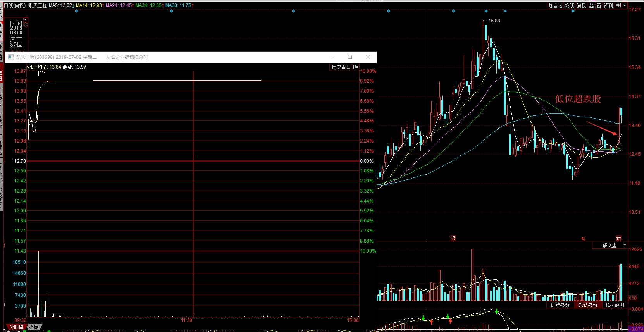Minimize the 航天工程 intraday popup window

coord(332,57)
